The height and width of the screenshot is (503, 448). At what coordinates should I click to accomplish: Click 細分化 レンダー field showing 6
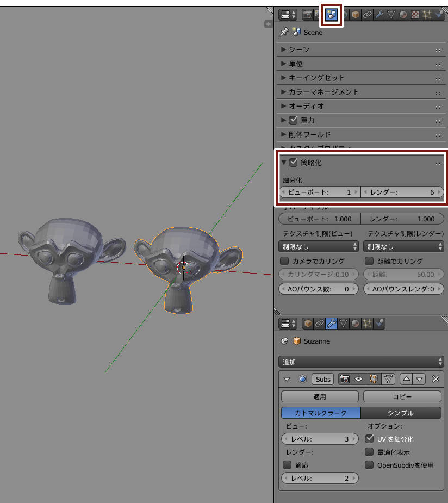(402, 192)
